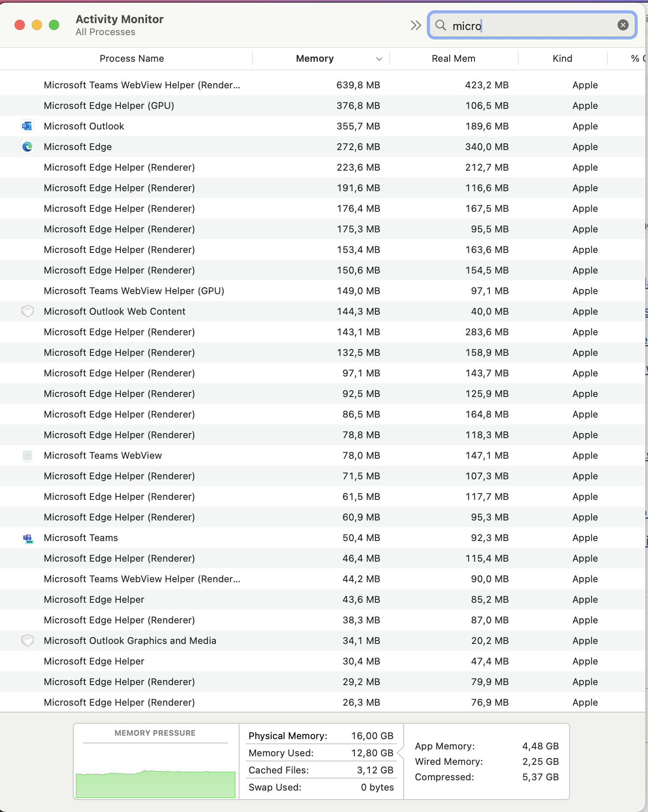Select Edge Helper (Renderer) row with 175,3 MB

pos(323,229)
